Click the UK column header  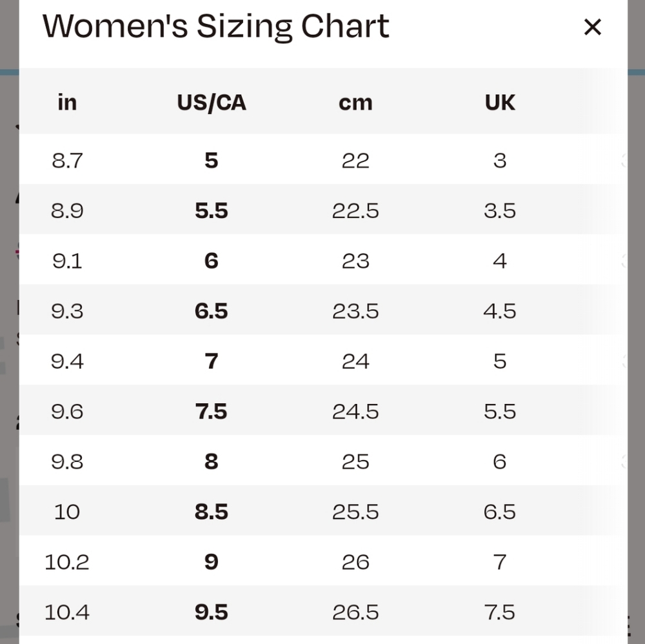[x=500, y=103]
